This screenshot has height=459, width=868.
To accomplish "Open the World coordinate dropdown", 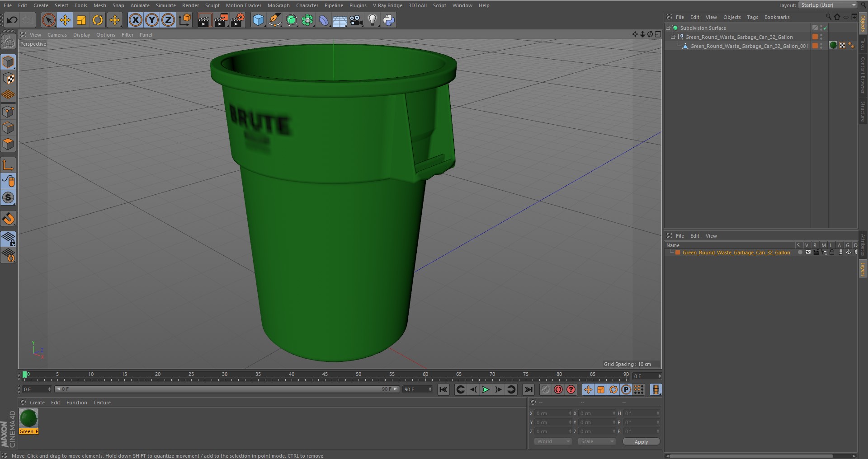I will [x=553, y=441].
